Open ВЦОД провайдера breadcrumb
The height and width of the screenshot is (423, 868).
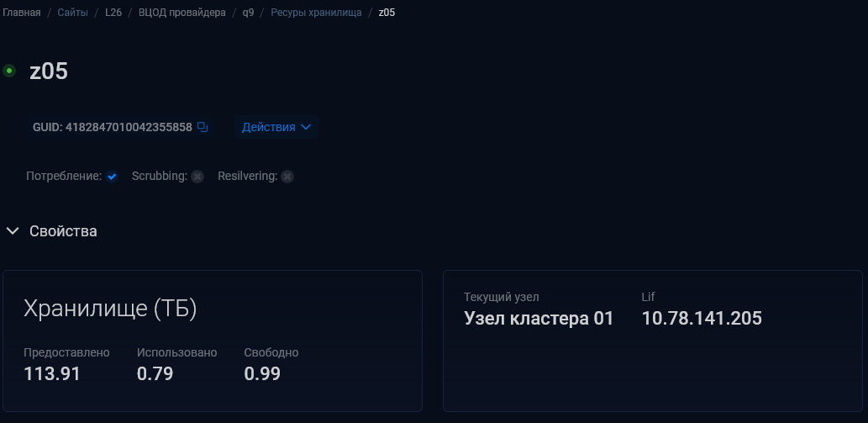[182, 12]
